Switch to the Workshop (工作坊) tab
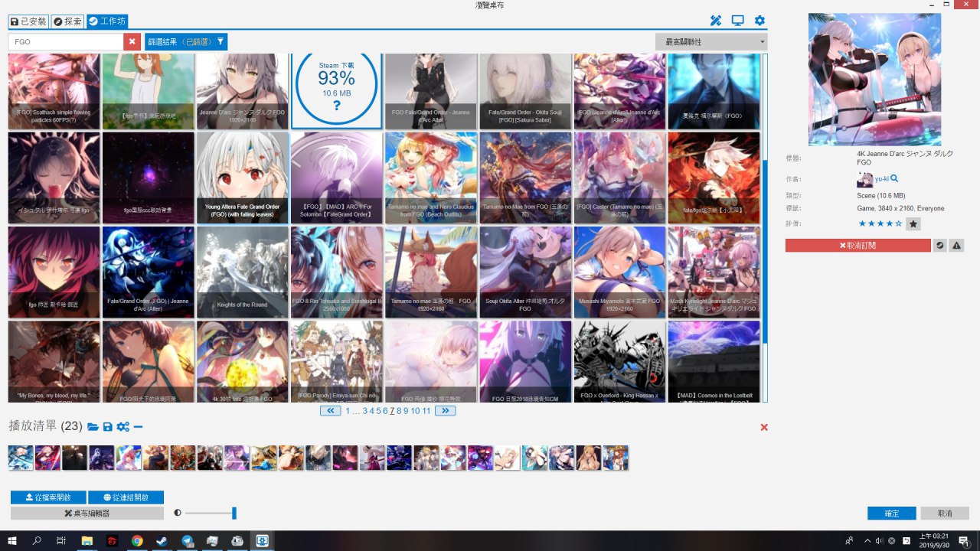 [107, 21]
